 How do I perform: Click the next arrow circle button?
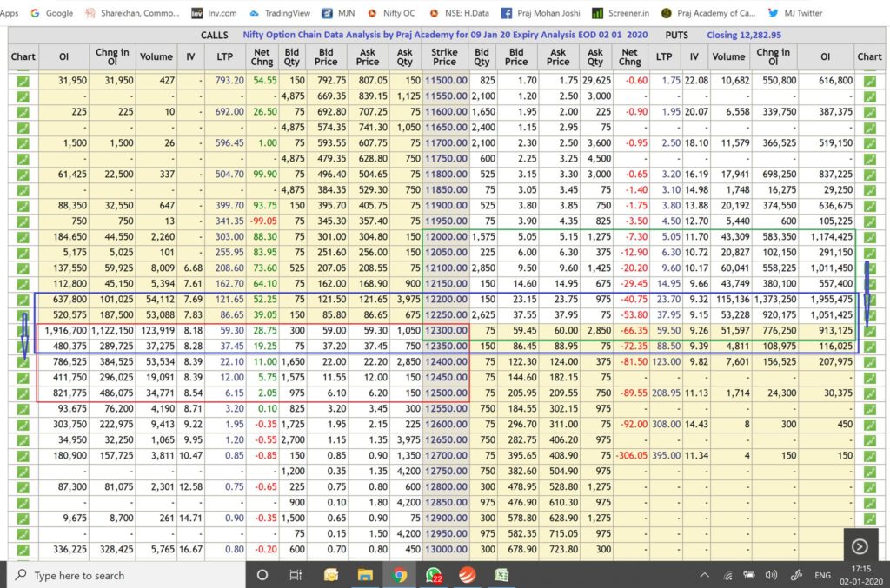[859, 546]
